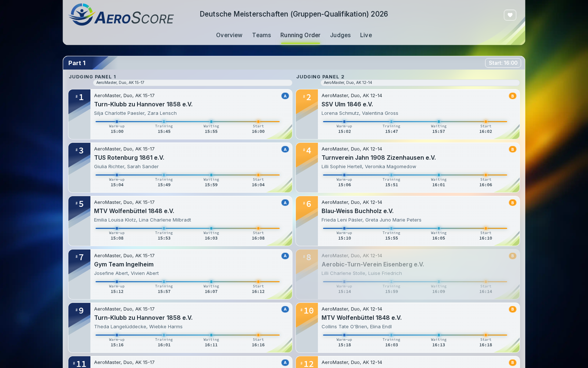
Task: Click athletes Emilia Louisa Klotz, Lina Charlene Milbradt
Action: pos(143,220)
